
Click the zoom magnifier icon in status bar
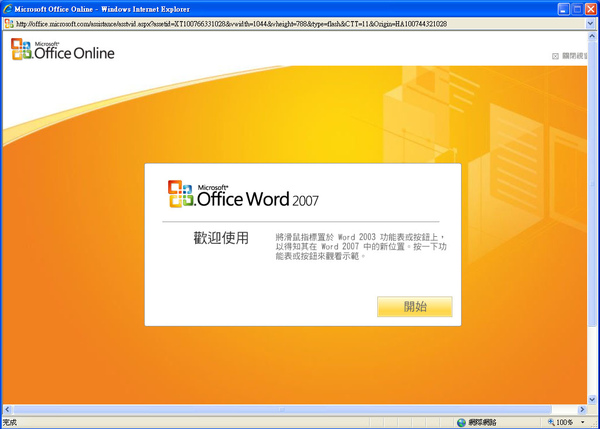point(551,422)
